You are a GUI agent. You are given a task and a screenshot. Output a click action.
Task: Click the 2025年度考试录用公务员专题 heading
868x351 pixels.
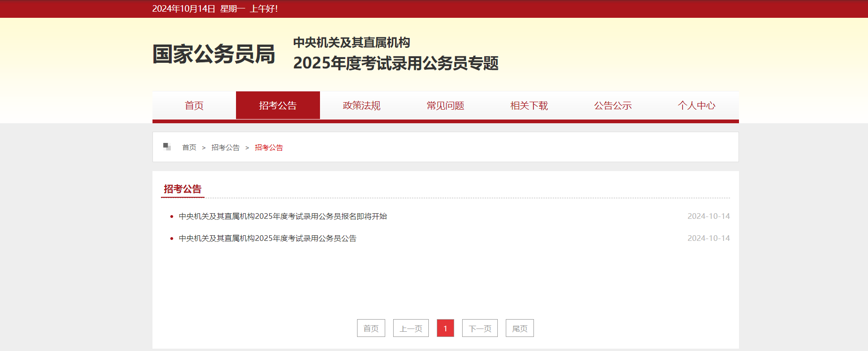(x=396, y=63)
